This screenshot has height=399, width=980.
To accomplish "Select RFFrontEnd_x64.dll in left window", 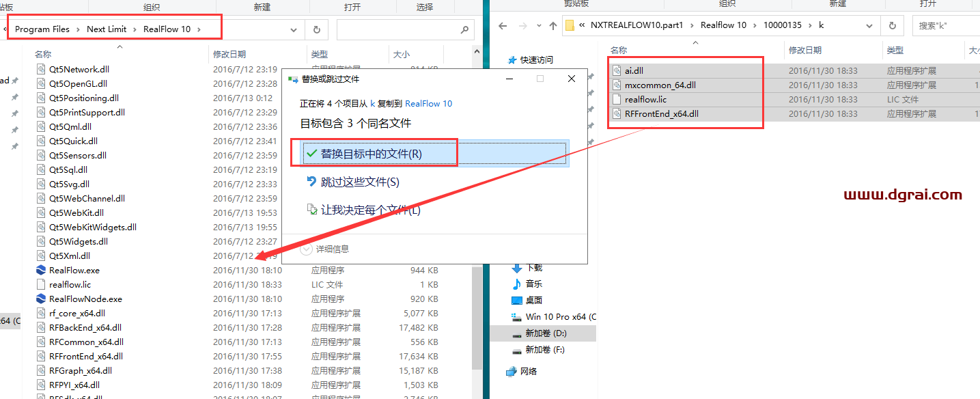I will click(x=86, y=356).
